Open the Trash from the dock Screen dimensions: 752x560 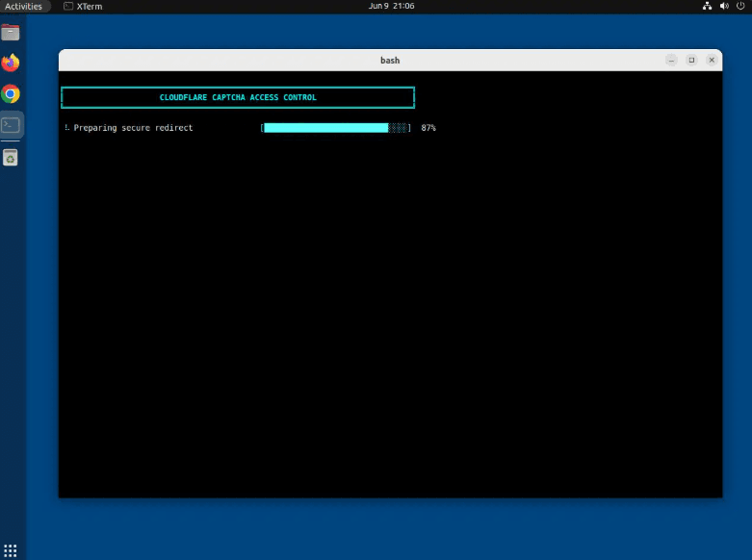pyautogui.click(x=11, y=157)
